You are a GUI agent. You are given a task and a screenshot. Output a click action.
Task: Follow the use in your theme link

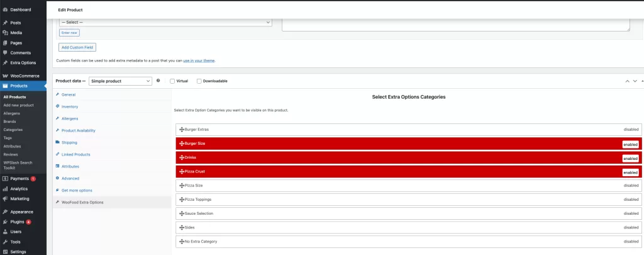tap(199, 60)
